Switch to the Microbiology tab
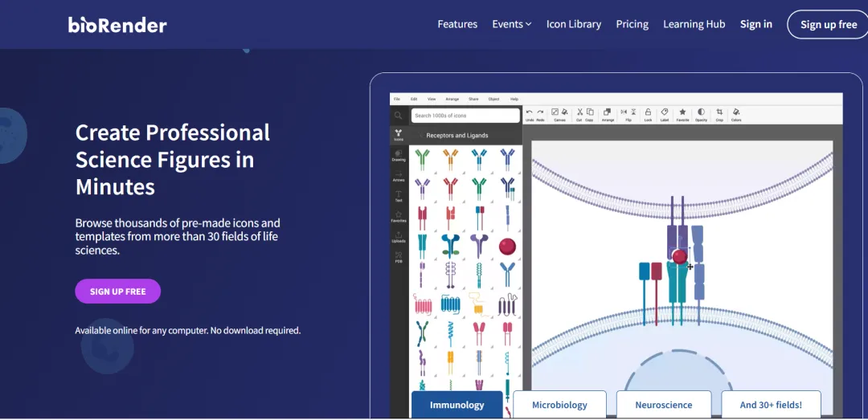The width and height of the screenshot is (868, 420). pyautogui.click(x=559, y=405)
